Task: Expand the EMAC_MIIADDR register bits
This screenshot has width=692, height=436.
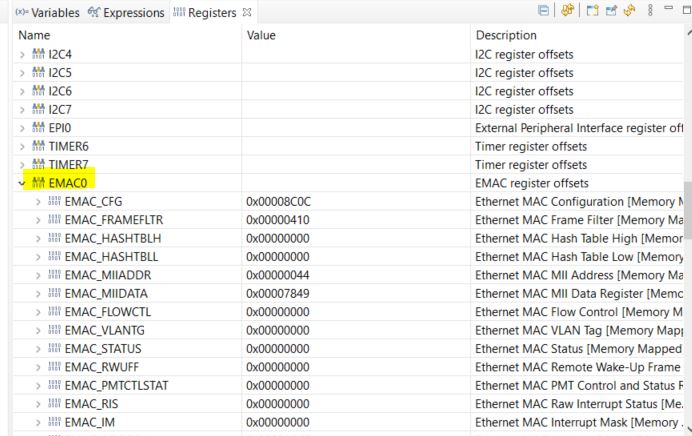Action: pyautogui.click(x=38, y=275)
